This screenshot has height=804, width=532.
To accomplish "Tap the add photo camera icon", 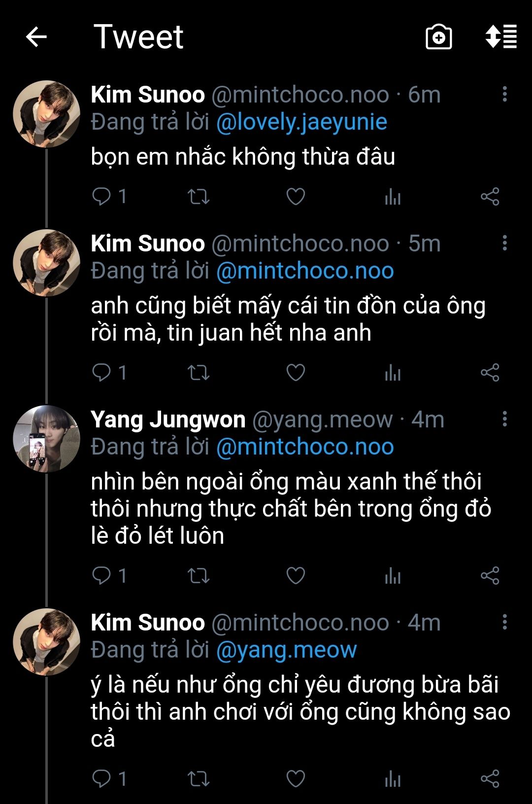I will pyautogui.click(x=438, y=37).
